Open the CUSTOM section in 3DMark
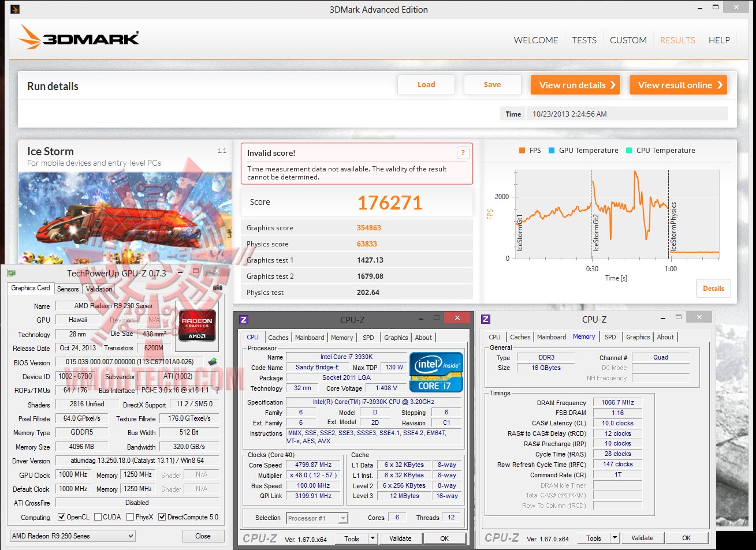Image resolution: width=756 pixels, height=550 pixels. coord(628,40)
